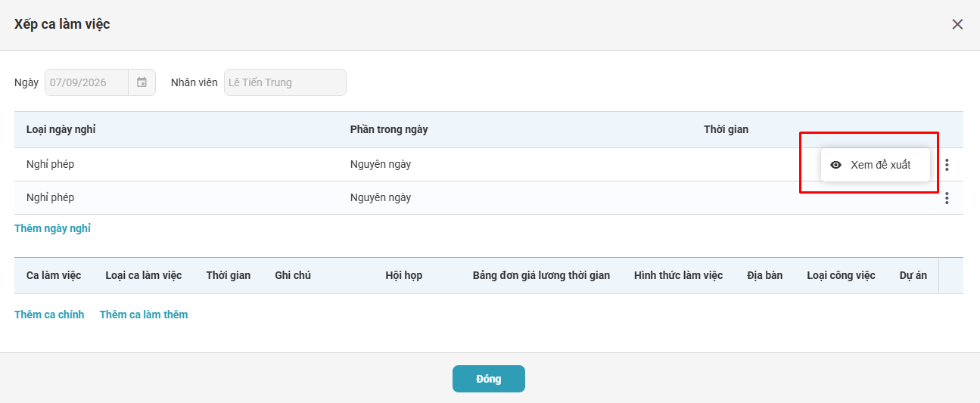The height and width of the screenshot is (403, 980).
Task: Click the Loại ngày nghỉ column header
Action: (x=61, y=129)
